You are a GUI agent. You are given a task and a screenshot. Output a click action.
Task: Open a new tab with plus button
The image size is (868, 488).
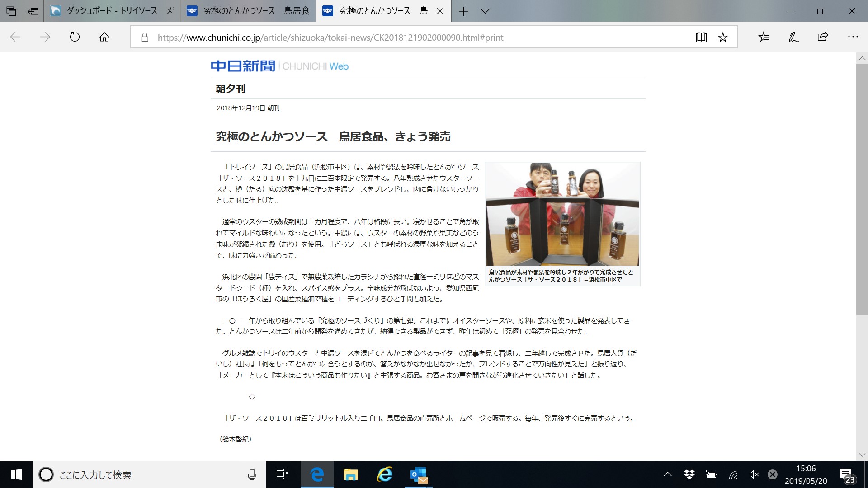(x=463, y=11)
